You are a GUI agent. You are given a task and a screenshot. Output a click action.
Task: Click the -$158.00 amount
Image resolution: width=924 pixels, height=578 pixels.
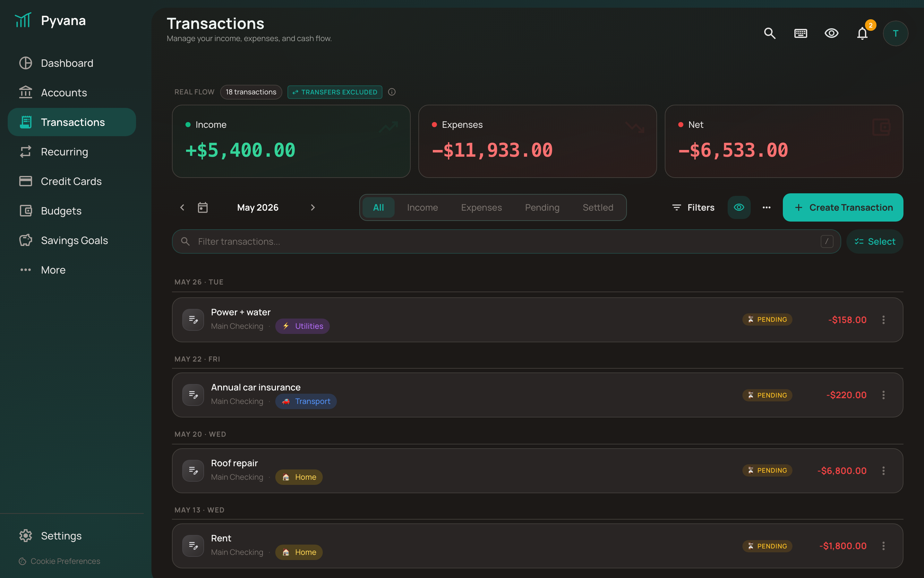(x=847, y=320)
